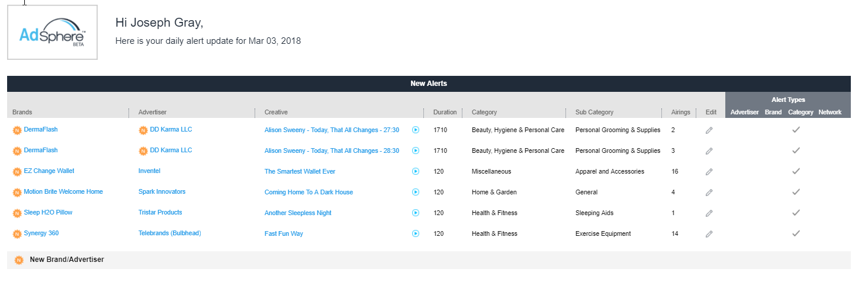Open the Tristar Products advertiser link
Viewport: 868px width, 288px height.
coord(160,213)
